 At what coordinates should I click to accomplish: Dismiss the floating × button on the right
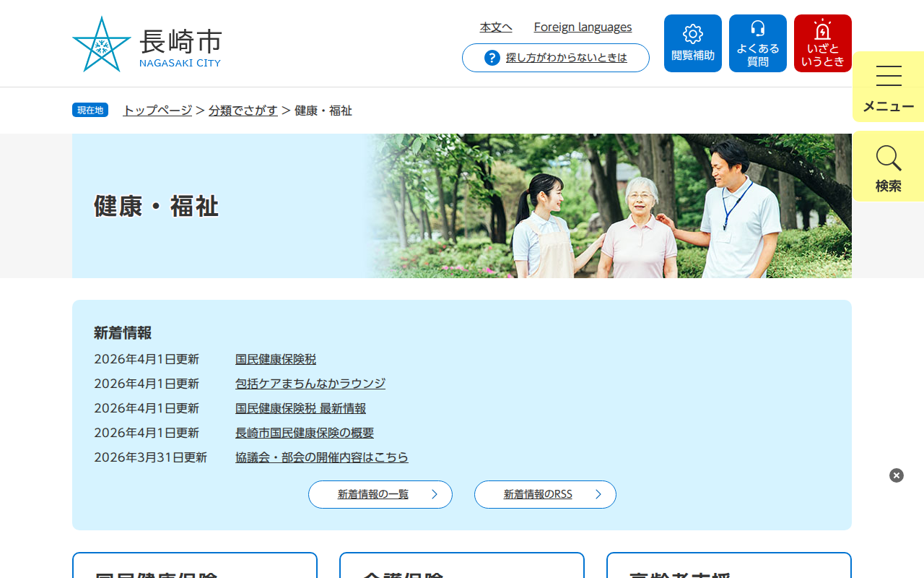(896, 475)
